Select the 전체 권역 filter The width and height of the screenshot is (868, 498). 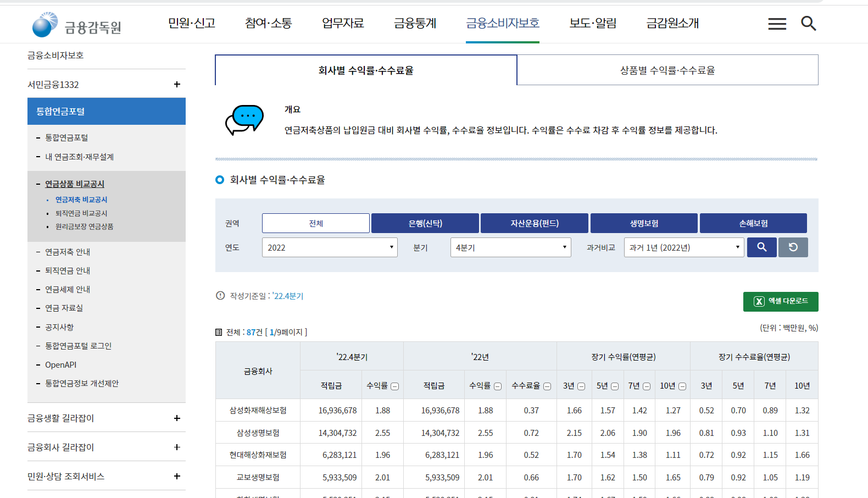tap(316, 223)
